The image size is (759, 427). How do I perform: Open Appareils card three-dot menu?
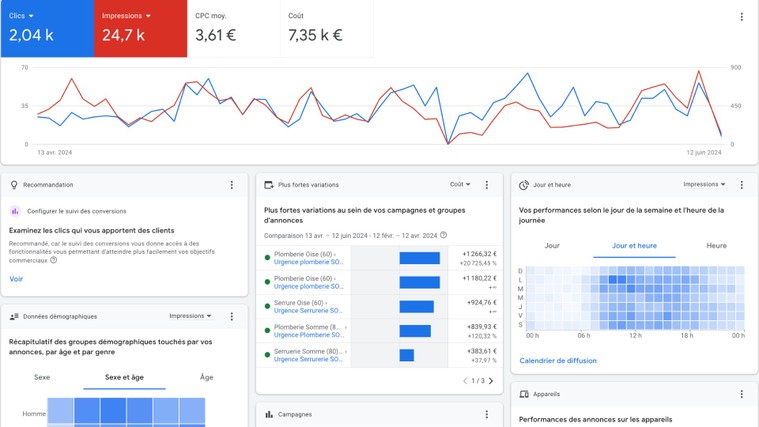point(741,394)
